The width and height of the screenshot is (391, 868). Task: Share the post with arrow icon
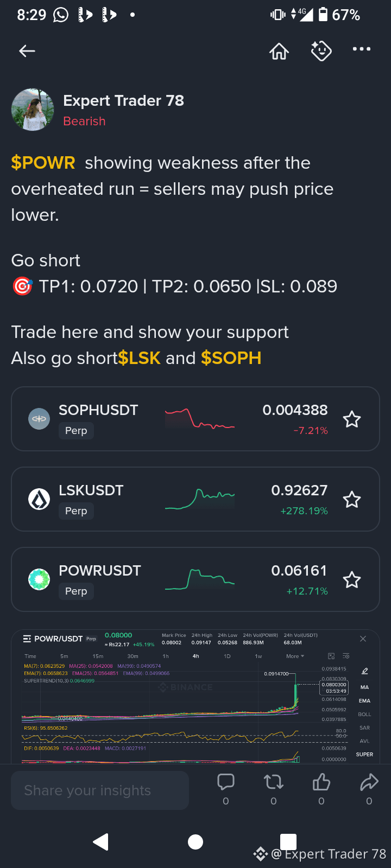(x=369, y=782)
